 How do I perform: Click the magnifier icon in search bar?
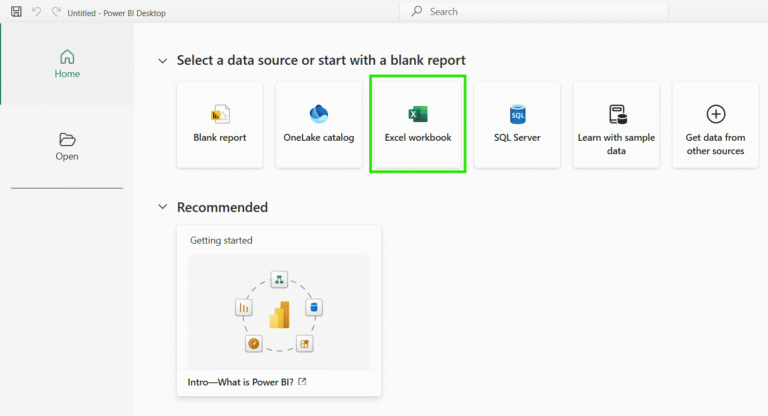[x=416, y=12]
